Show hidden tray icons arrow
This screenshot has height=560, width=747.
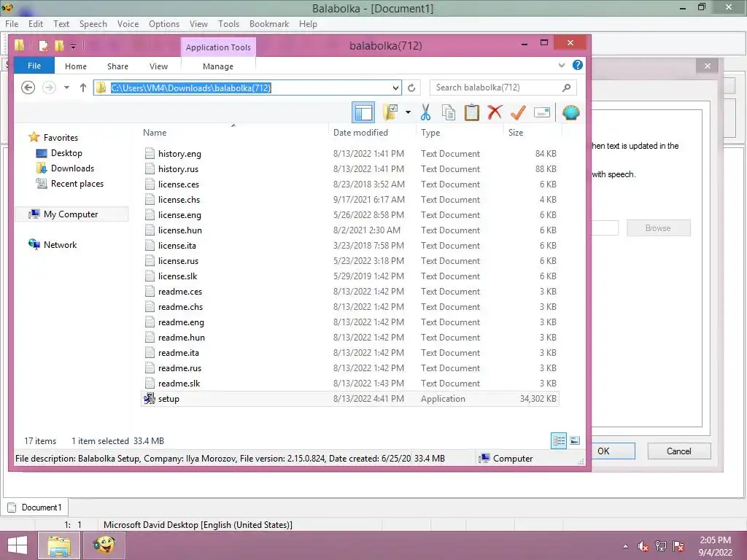pyautogui.click(x=625, y=547)
